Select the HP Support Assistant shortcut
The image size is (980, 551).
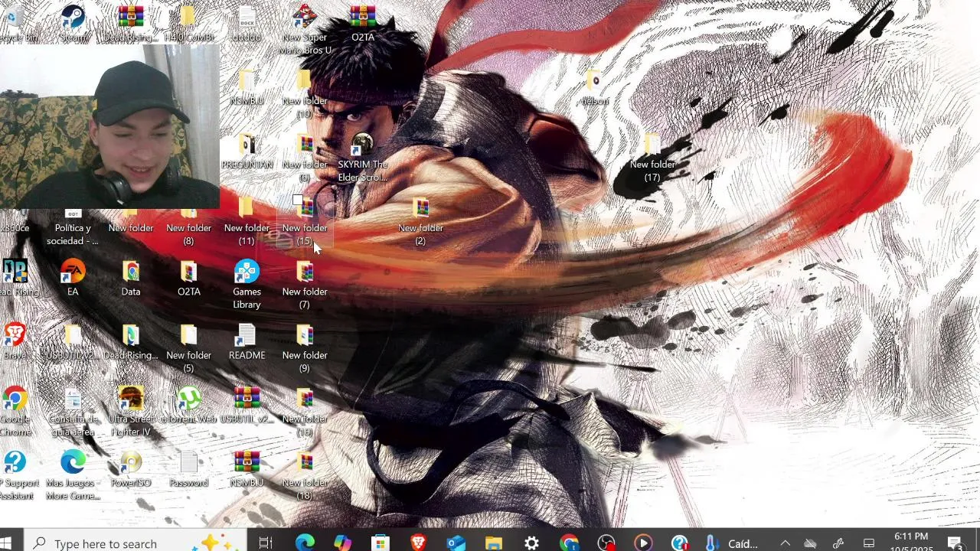[x=15, y=474]
